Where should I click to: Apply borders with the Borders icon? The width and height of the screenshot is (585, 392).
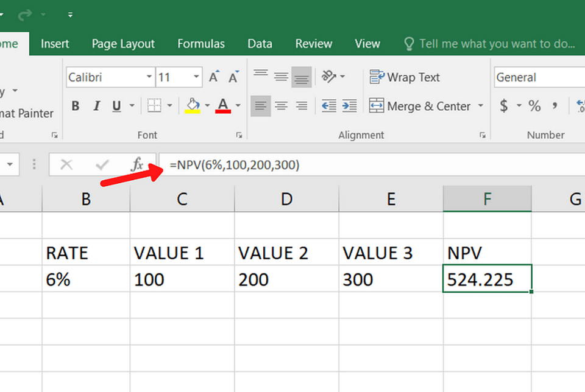click(x=154, y=105)
